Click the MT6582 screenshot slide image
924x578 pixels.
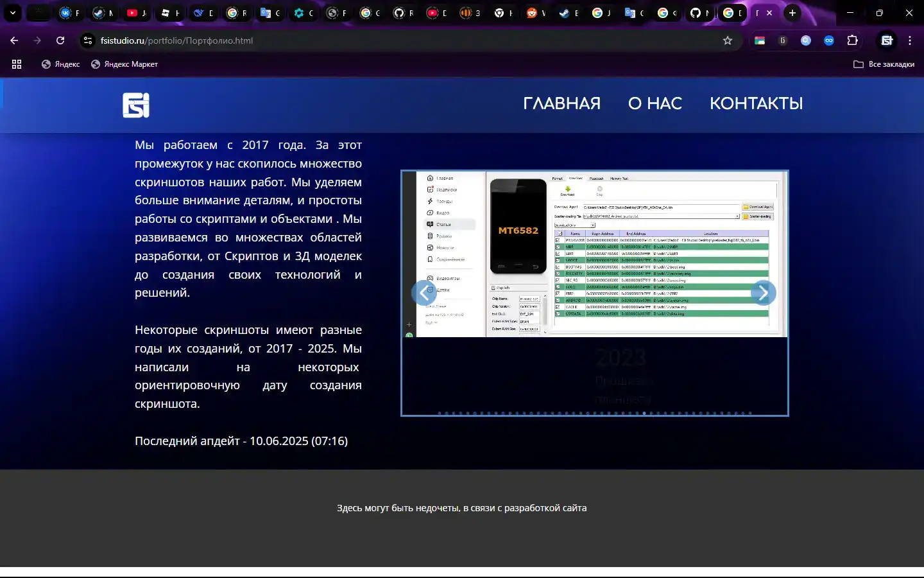point(595,254)
